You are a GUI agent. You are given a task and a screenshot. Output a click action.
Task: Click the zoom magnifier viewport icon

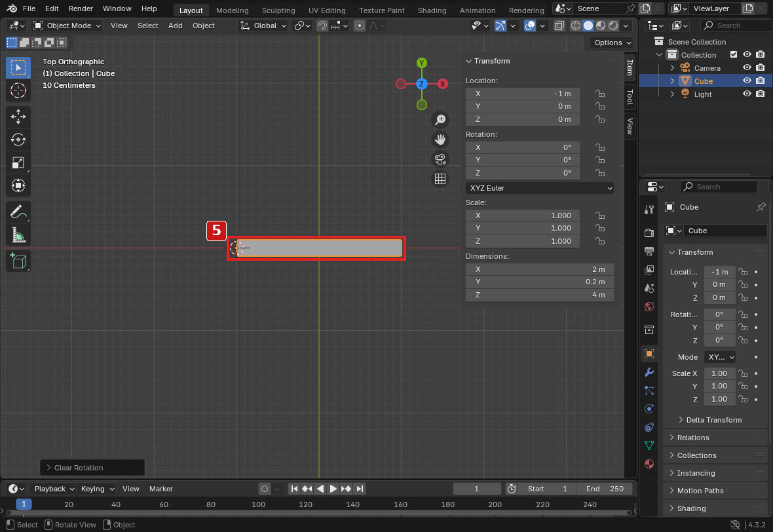point(440,120)
